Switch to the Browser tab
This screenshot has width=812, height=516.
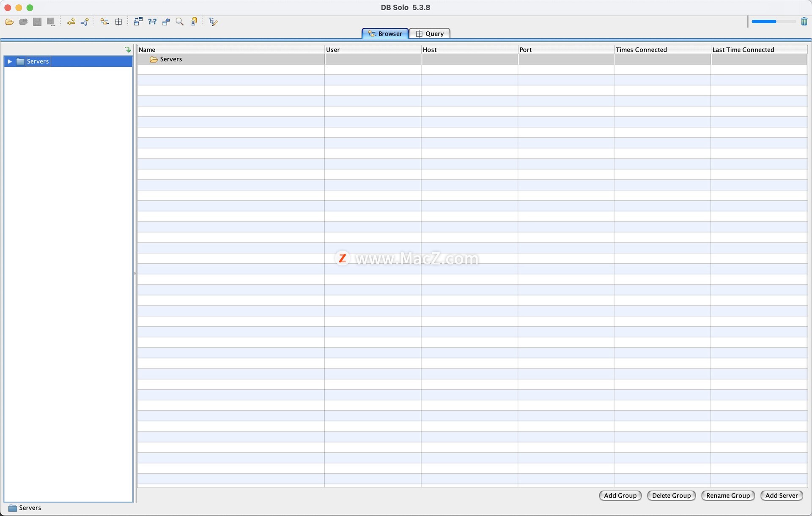click(385, 34)
